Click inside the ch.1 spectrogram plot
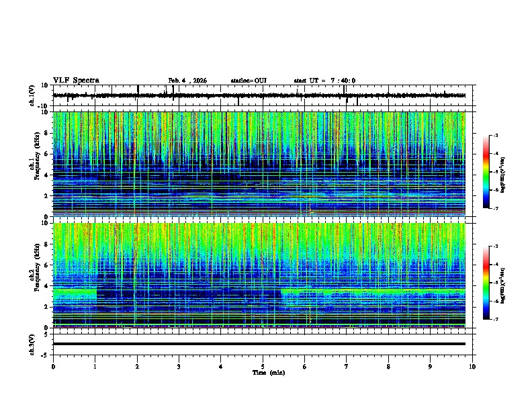This screenshot has height=411, width=532. point(259,164)
